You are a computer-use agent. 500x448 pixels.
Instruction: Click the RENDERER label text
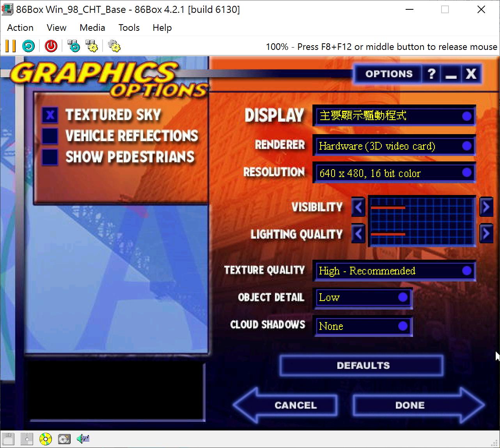tap(280, 145)
